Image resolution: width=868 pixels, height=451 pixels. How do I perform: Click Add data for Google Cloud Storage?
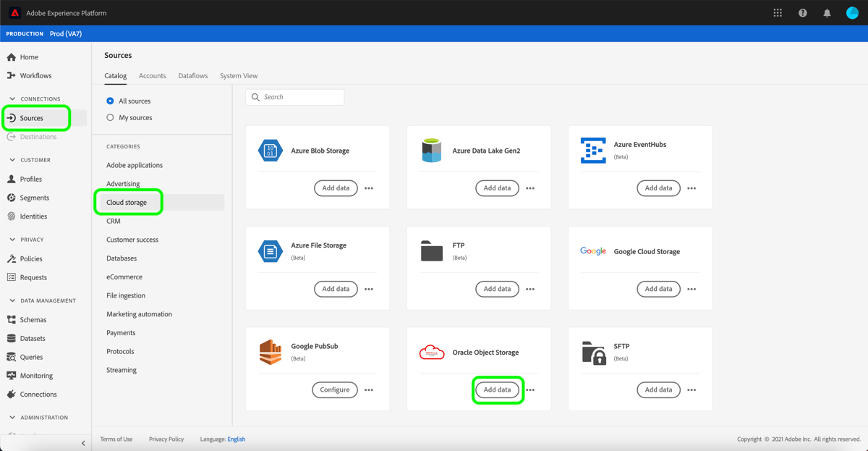(x=658, y=289)
